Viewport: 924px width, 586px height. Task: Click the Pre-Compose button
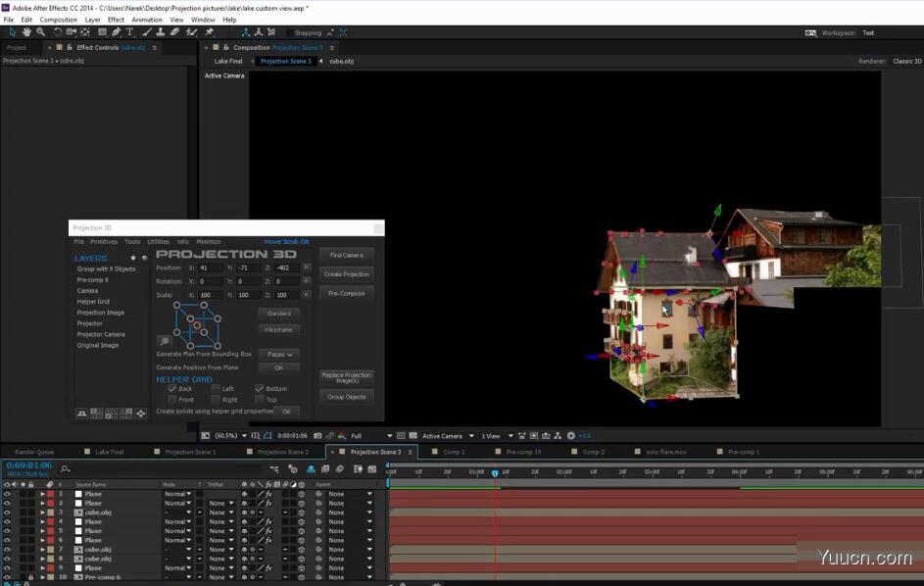[347, 293]
